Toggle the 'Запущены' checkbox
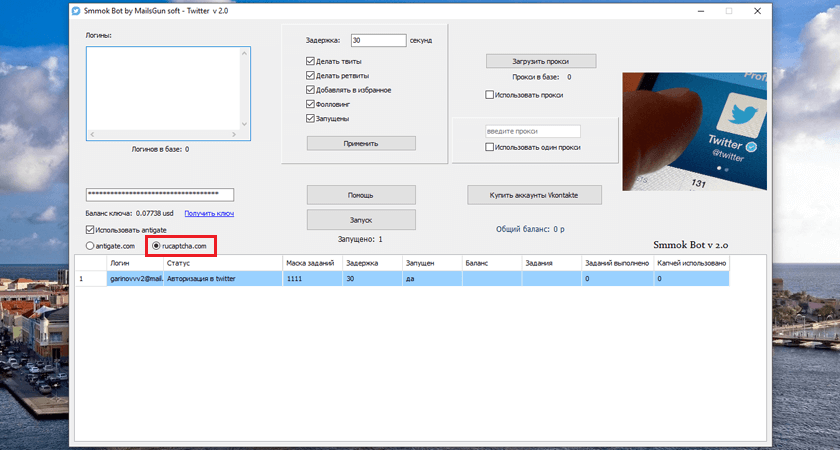840x450 pixels. [x=310, y=118]
